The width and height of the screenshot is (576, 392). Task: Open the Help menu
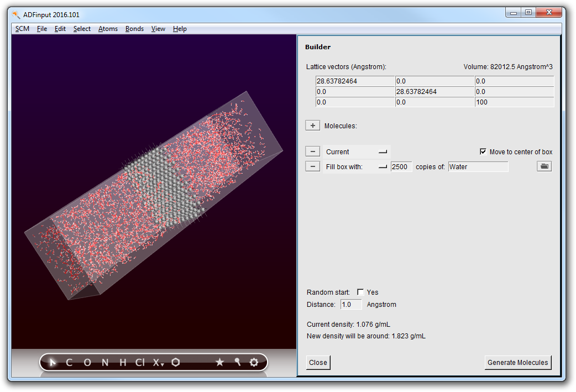point(180,29)
